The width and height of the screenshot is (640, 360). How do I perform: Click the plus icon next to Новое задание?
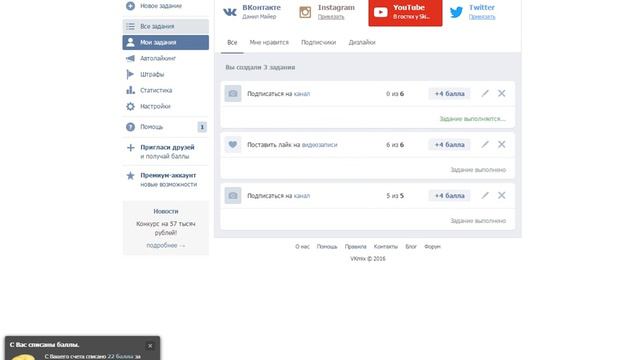tap(130, 6)
